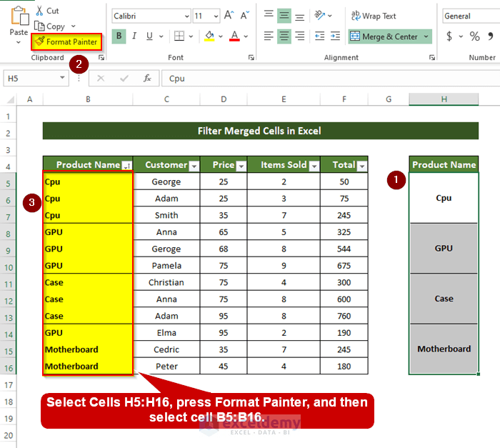Expand Merge & Center options arrow
Image resolution: width=500 pixels, height=448 pixels.
[x=426, y=36]
